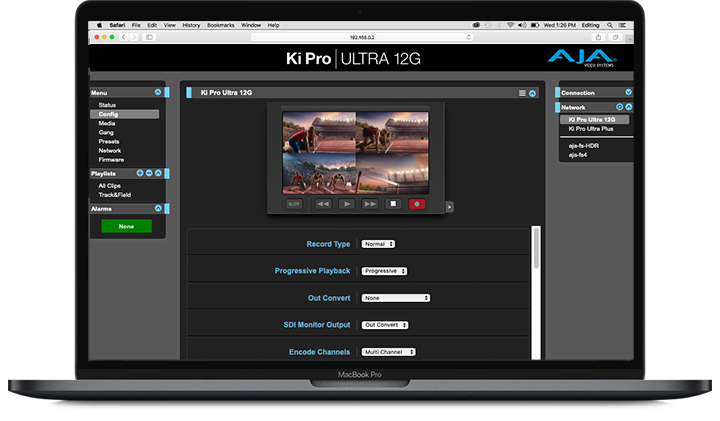Remove playlist with minus icon
Screen dimensions: 720x421
tap(149, 173)
